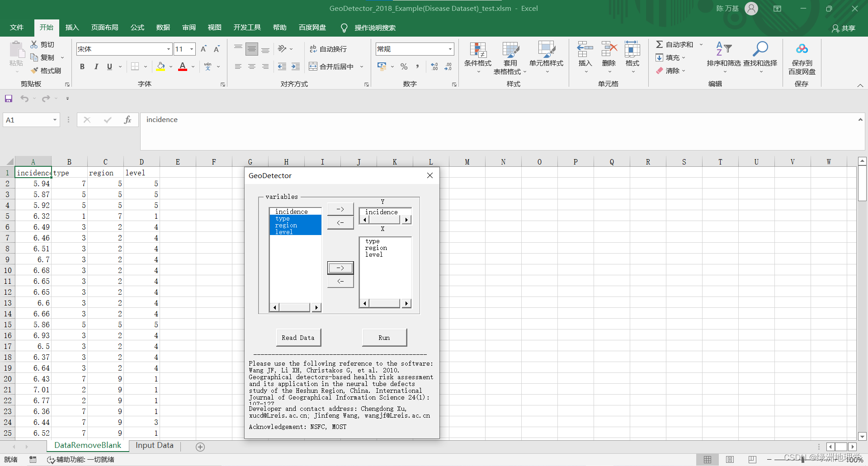Apply percent style
868x466 pixels.
[404, 66]
